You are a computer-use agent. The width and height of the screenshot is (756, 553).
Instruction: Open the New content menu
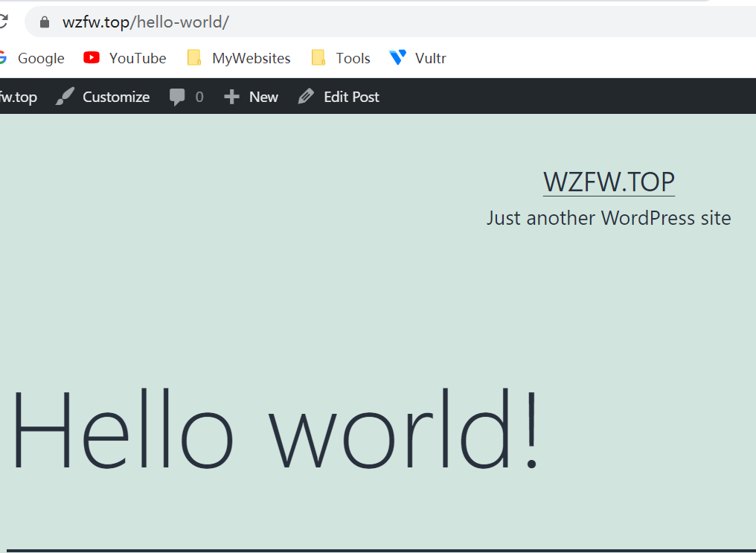pyautogui.click(x=263, y=97)
